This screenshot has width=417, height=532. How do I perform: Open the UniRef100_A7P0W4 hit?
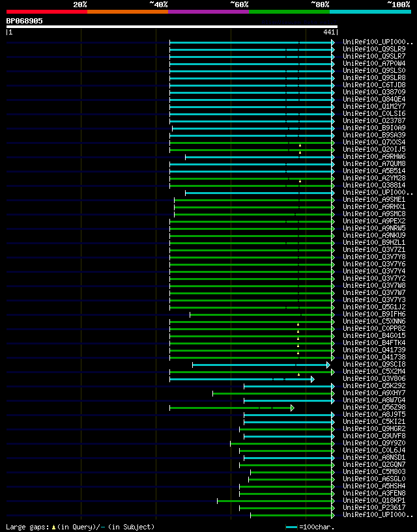(x=374, y=63)
